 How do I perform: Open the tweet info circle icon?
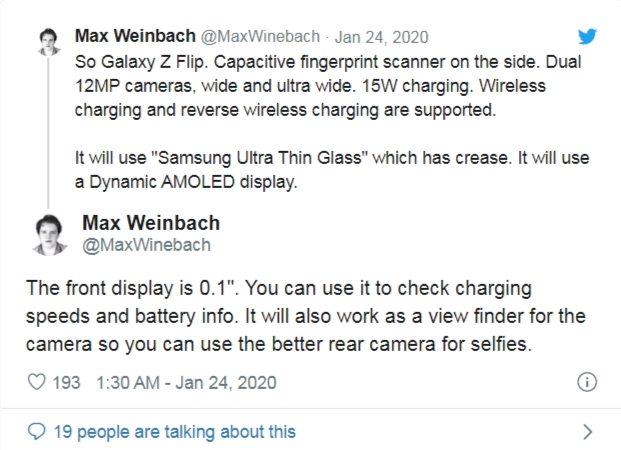[588, 382]
